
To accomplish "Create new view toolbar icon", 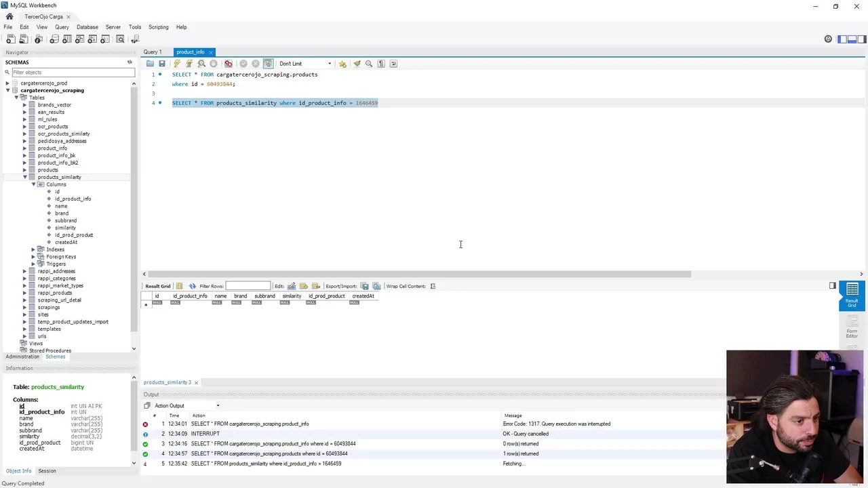I will point(79,39).
